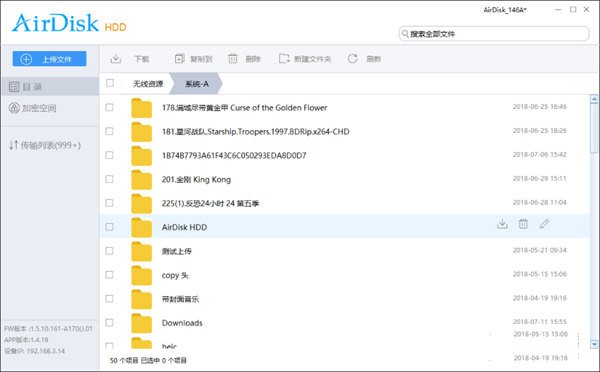Screen dimensions: 600x372
Task: Open the 目录 directory sidebar item
Action: 50,87
